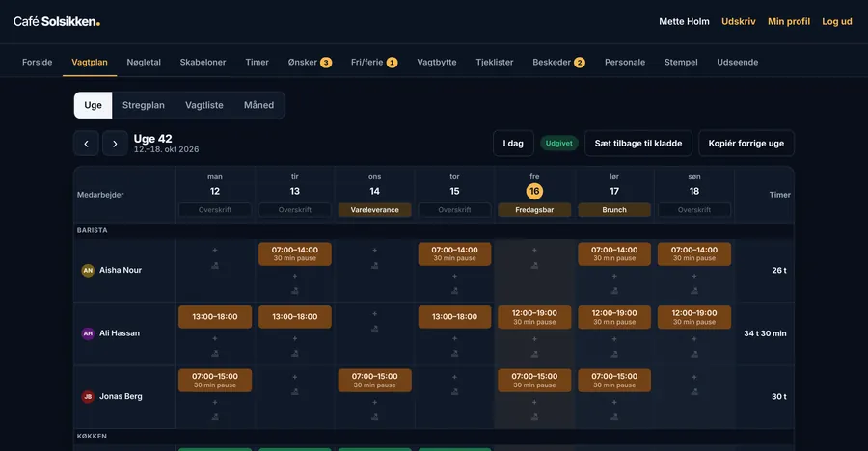Switch to the Måned view
This screenshot has height=451, width=868.
coord(259,105)
